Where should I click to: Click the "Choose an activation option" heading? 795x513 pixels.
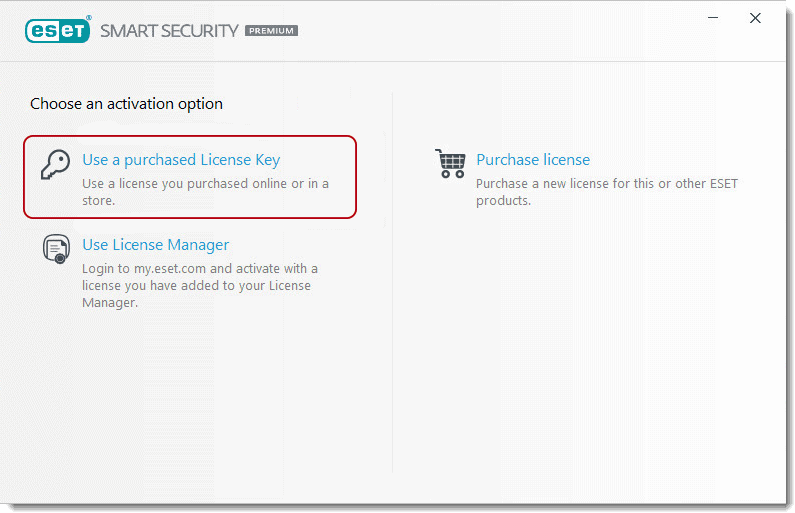coord(126,104)
